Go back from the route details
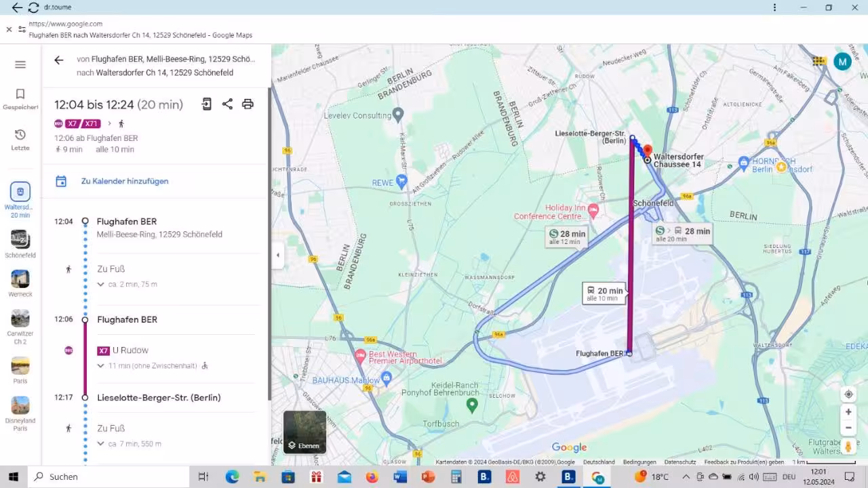 click(59, 60)
